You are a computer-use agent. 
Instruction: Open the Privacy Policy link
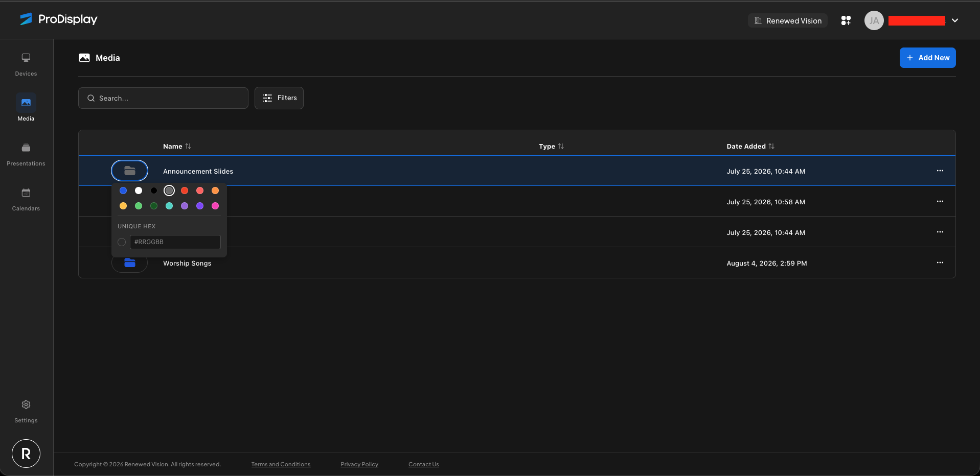[359, 464]
